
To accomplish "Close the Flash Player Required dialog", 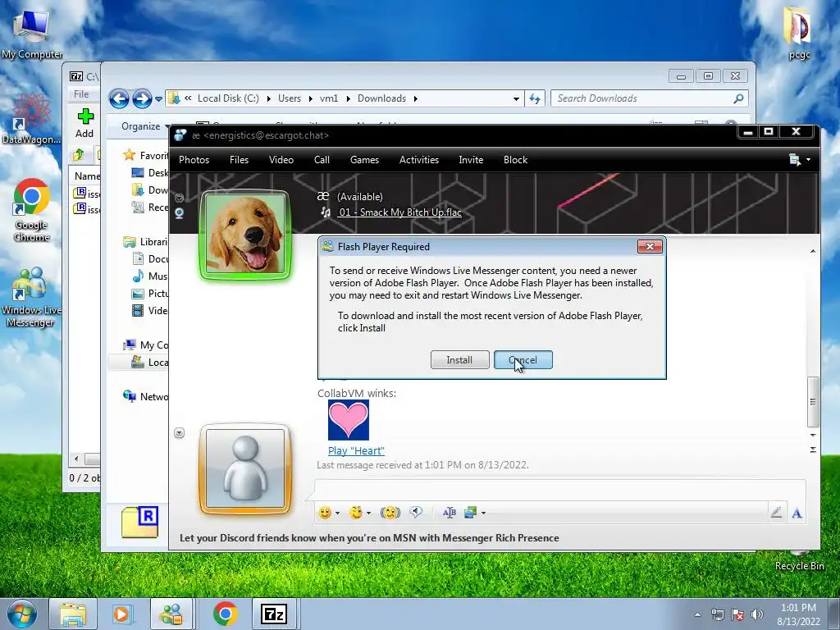I will (x=650, y=246).
